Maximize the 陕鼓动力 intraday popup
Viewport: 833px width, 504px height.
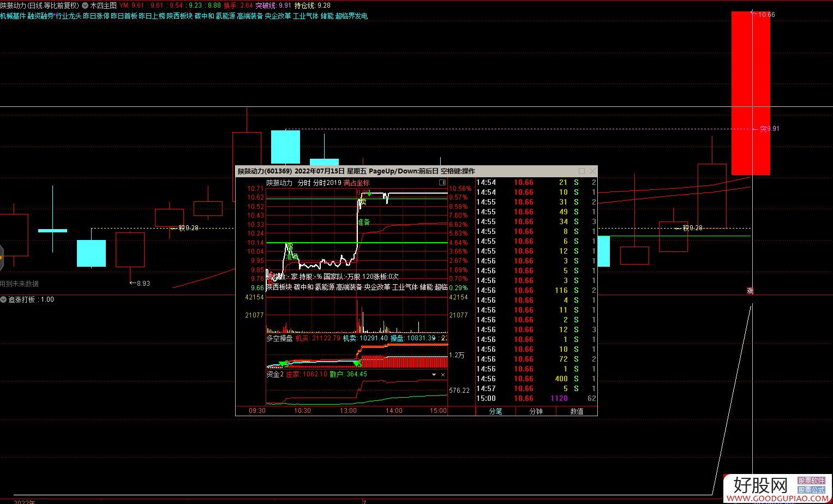pyautogui.click(x=582, y=171)
